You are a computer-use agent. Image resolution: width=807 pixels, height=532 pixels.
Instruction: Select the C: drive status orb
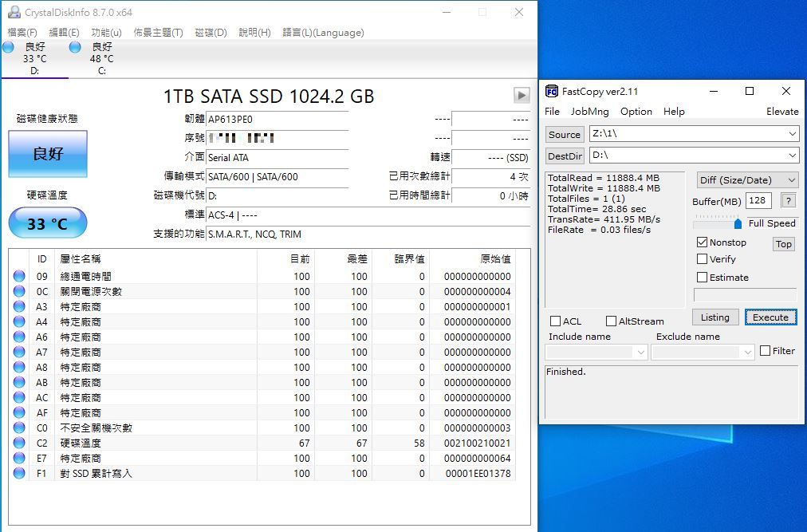click(75, 47)
